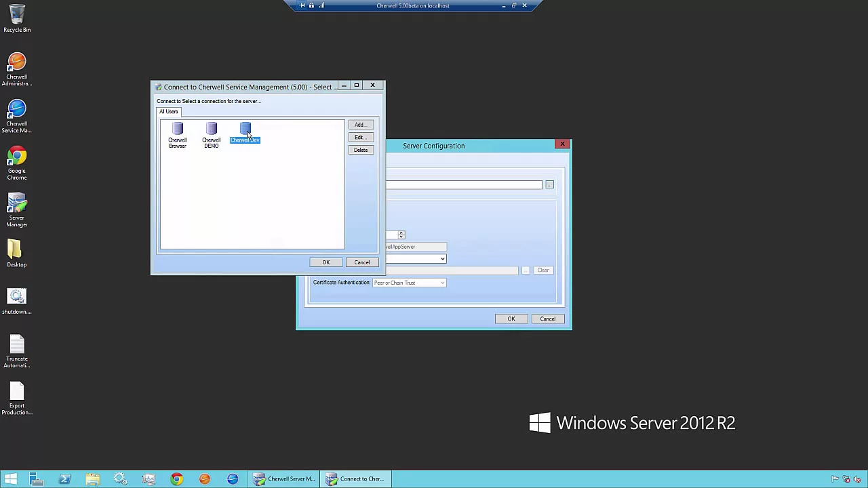Open Google Chrome desktop shortcut
868x488 pixels.
17,164
